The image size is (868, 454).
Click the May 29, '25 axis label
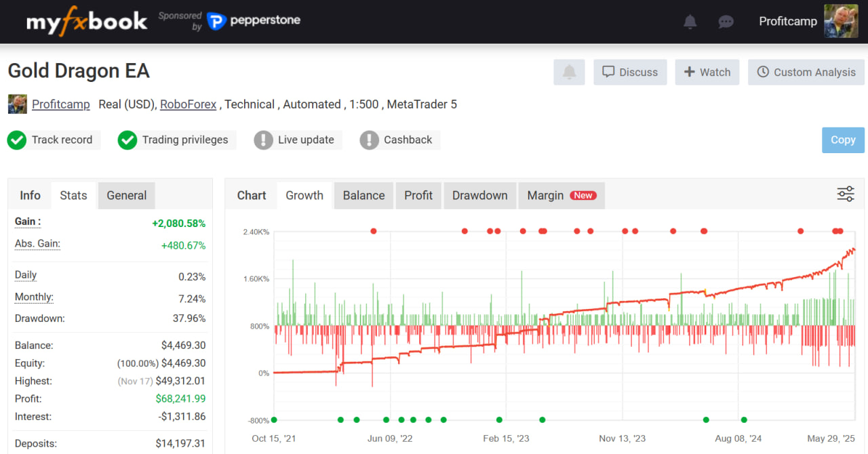(830, 438)
